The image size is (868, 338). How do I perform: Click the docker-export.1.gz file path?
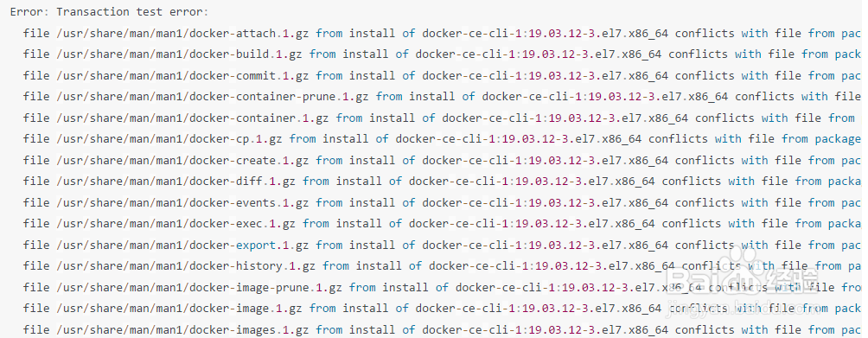coord(182,245)
